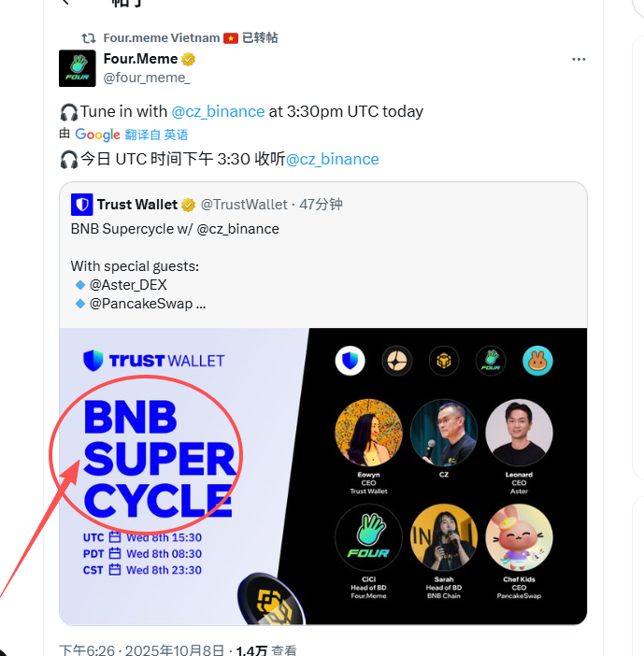644x656 pixels.
Task: Click the Chef Kids avatar in the banner
Action: (x=519, y=537)
